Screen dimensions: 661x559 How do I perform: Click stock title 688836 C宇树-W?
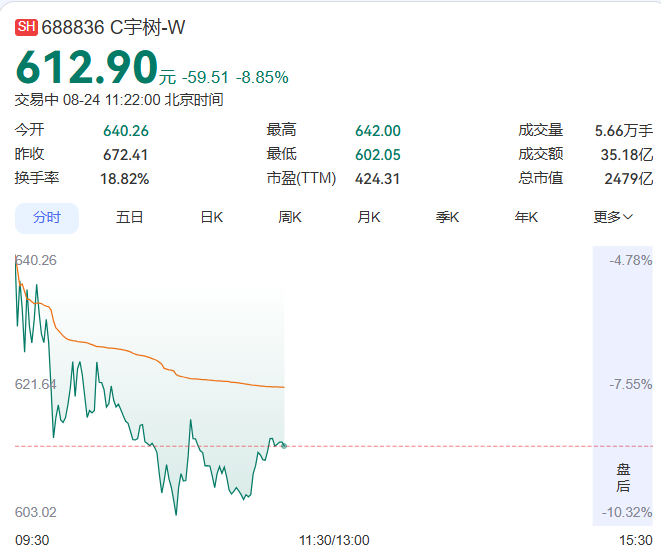113,27
